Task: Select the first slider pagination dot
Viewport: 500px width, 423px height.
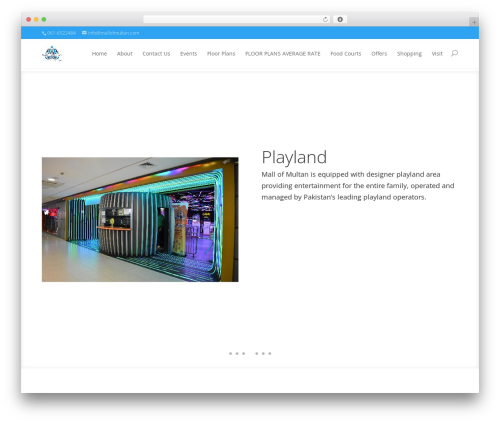Action: (x=230, y=353)
